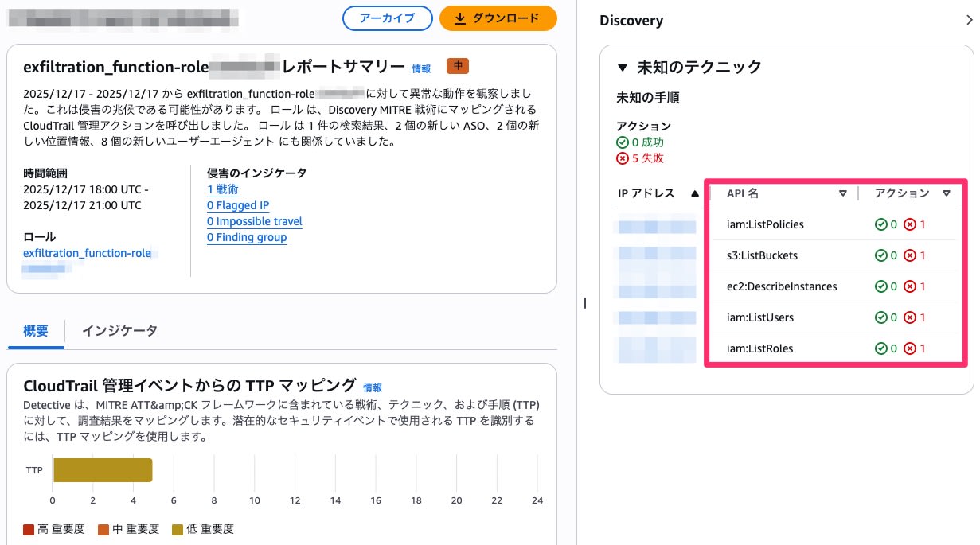Click the アーカイブ button
Viewport: 980px width, 545px height.
pos(387,18)
